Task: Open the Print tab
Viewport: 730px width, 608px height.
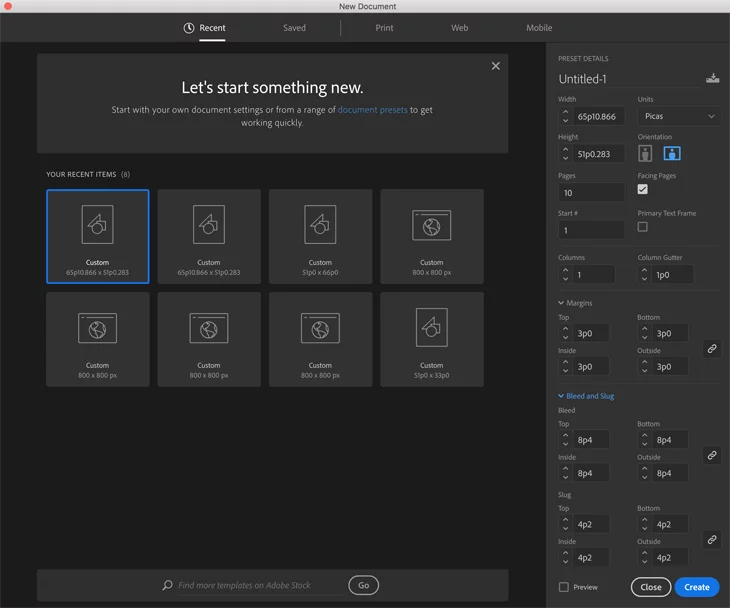Action: click(384, 28)
